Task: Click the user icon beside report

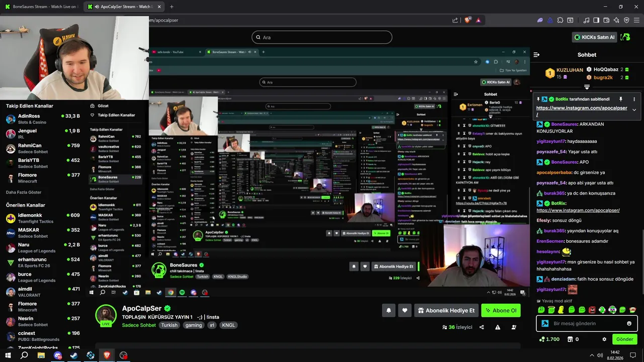Action: tap(514, 327)
